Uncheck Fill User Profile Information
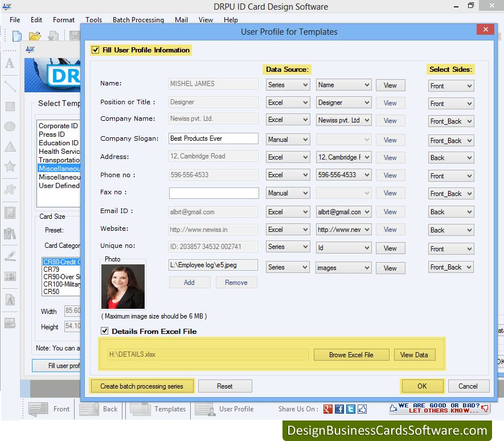504x441 pixels. [95, 50]
